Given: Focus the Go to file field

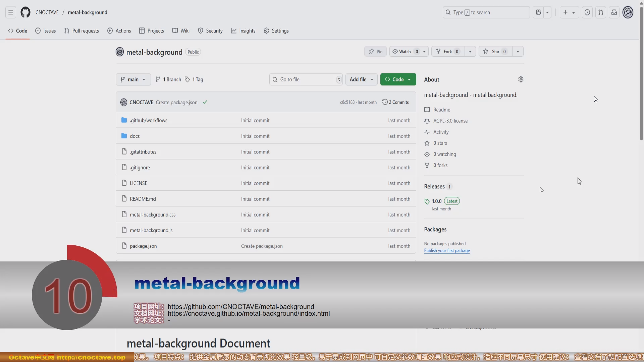Looking at the screenshot, I should pyautogui.click(x=306, y=79).
